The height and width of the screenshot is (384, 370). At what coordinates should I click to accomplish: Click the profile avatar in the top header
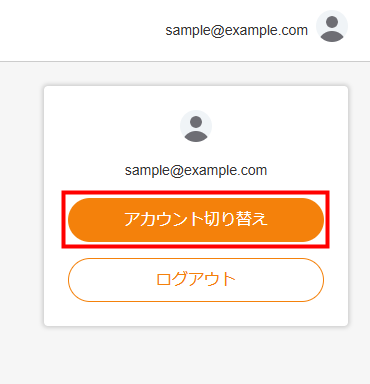coord(332,26)
